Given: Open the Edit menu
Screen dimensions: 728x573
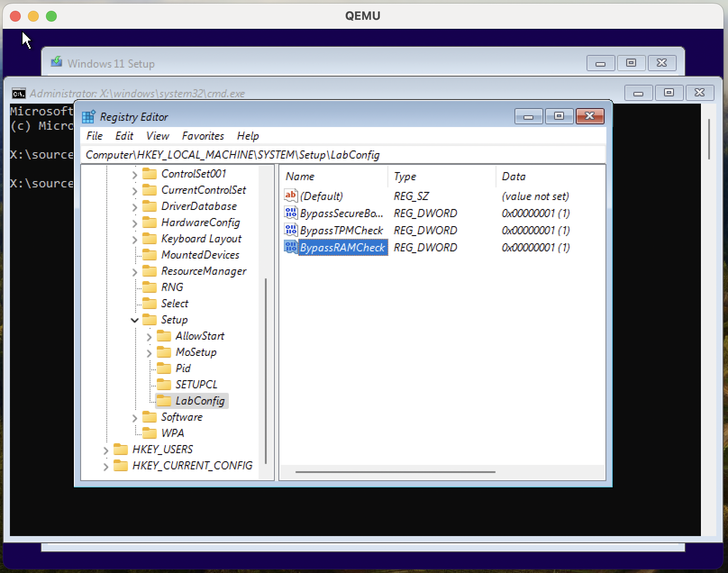Looking at the screenshot, I should [x=124, y=136].
